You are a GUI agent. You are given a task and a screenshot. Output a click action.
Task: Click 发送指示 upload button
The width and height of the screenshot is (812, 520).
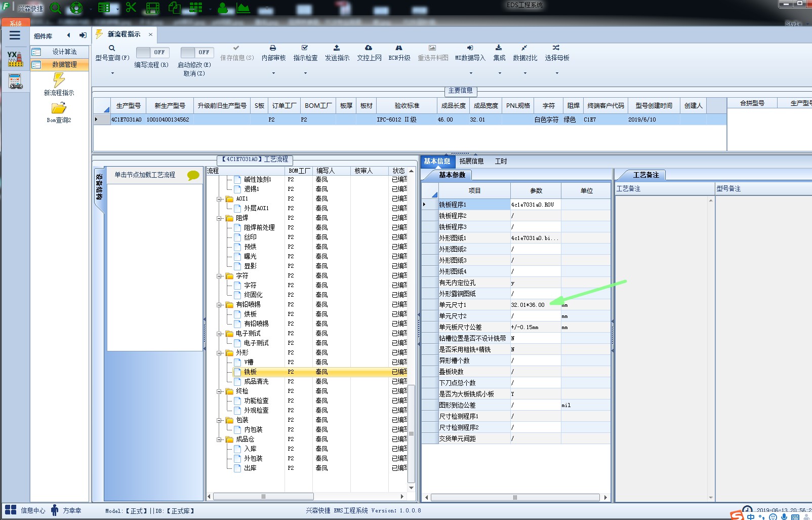click(337, 53)
